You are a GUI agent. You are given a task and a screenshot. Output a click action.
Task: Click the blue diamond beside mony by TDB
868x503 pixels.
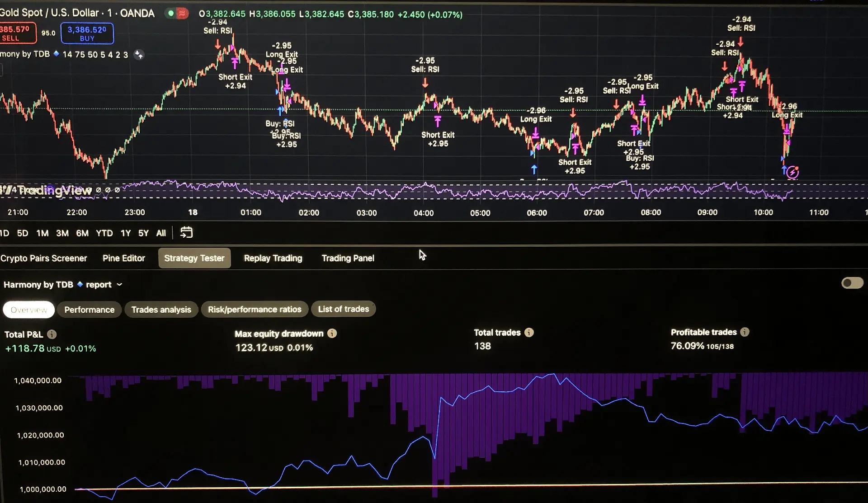point(56,53)
